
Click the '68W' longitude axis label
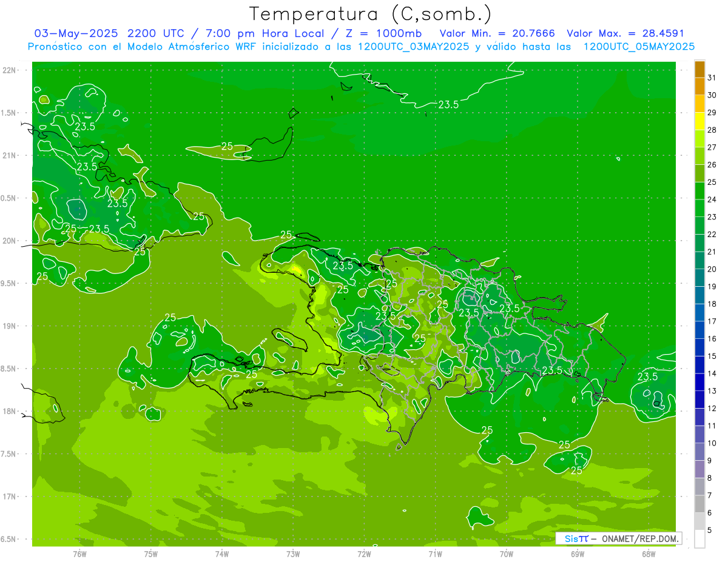click(x=649, y=554)
